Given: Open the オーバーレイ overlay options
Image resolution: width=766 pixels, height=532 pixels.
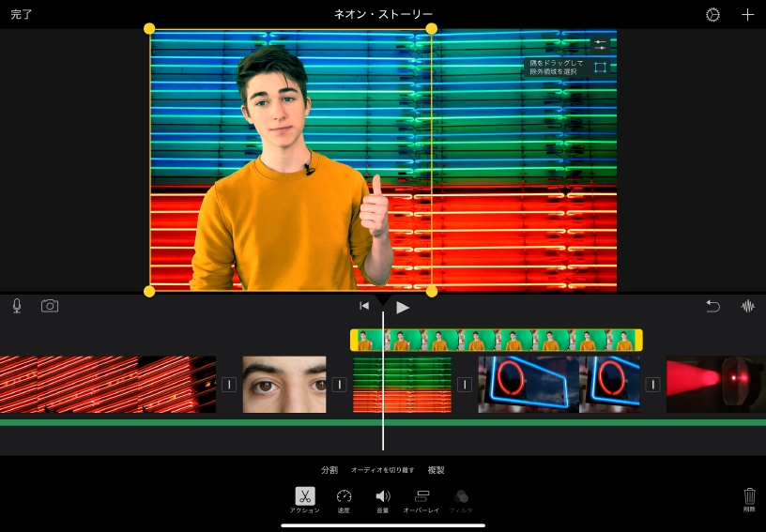Looking at the screenshot, I should tap(421, 498).
